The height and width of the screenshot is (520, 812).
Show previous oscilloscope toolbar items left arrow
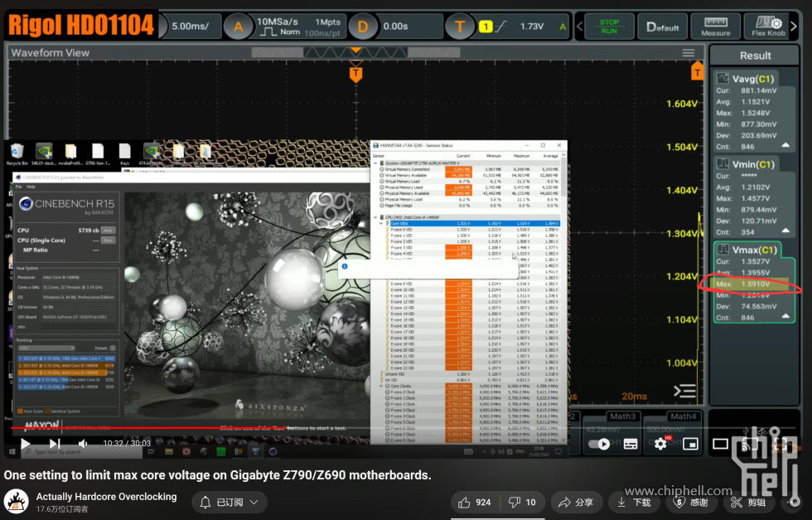tap(580, 26)
